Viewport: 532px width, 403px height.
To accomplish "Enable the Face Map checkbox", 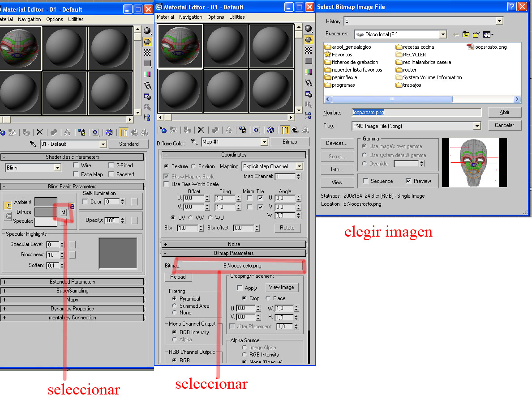I will pos(76,174).
